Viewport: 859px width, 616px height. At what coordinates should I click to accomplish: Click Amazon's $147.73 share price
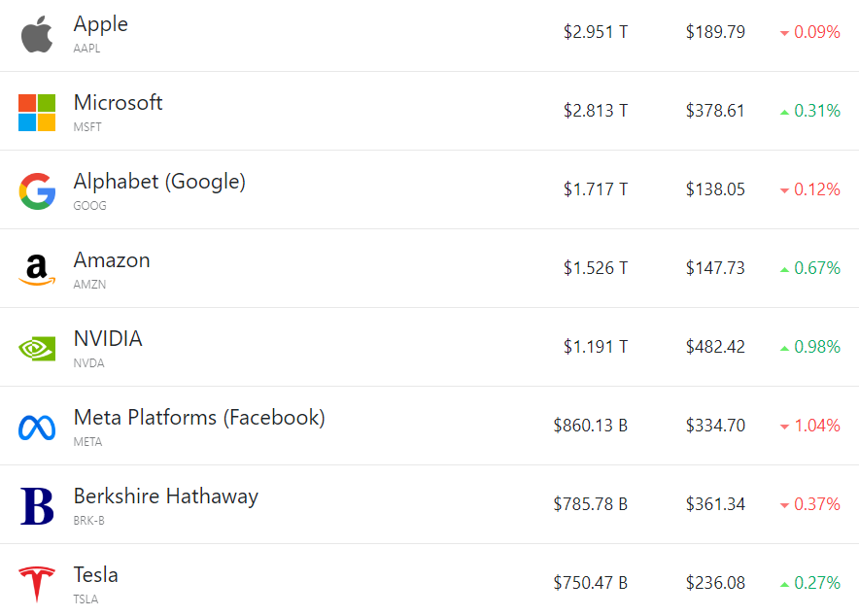click(x=715, y=268)
